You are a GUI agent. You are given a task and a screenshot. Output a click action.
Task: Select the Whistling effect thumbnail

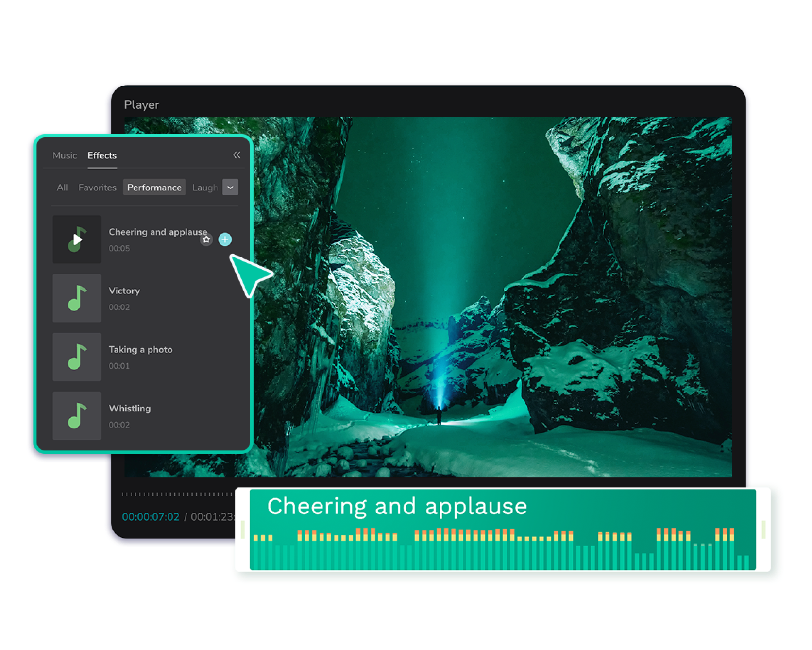77,415
